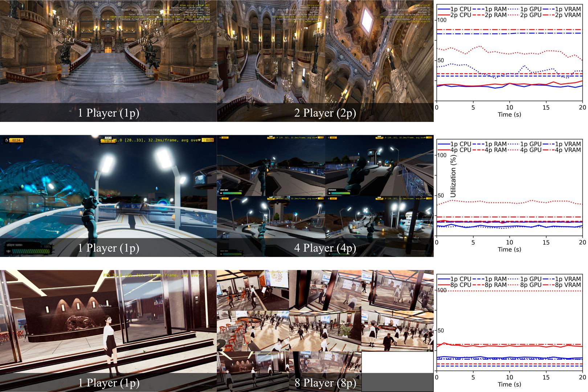Click the 'Utilization (%)' axis label
Viewport: 588px width, 392px height.
[x=453, y=176]
